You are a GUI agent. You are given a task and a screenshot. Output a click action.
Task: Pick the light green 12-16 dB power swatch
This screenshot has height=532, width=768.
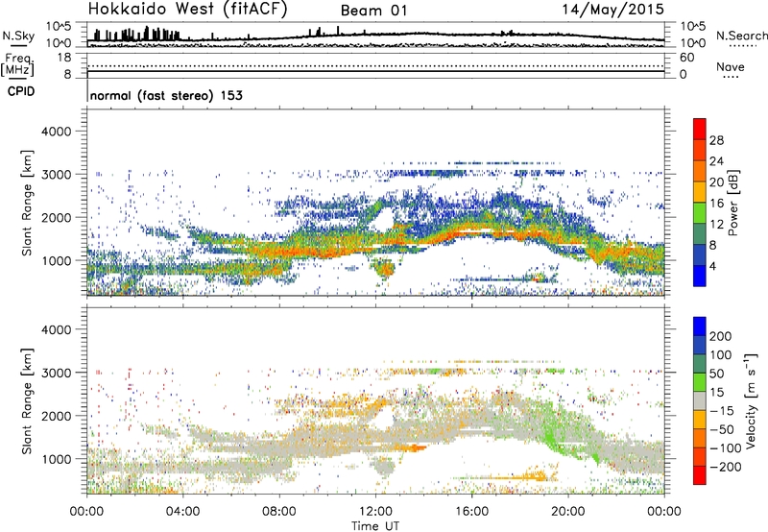tap(700, 213)
